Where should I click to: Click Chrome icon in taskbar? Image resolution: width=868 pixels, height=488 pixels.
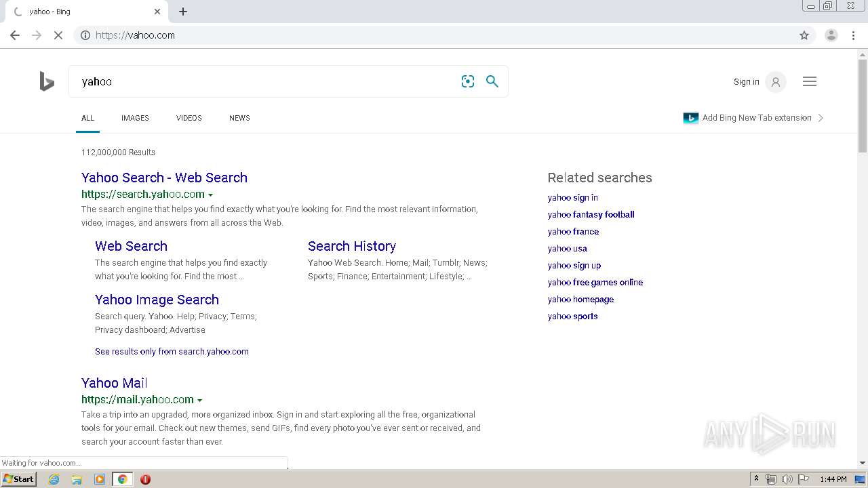122,479
